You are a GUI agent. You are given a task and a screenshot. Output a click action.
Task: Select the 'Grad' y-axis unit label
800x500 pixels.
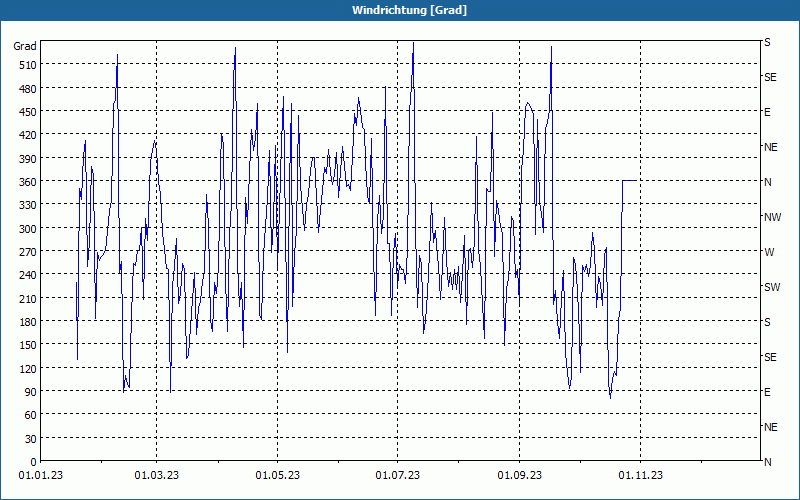click(x=24, y=46)
